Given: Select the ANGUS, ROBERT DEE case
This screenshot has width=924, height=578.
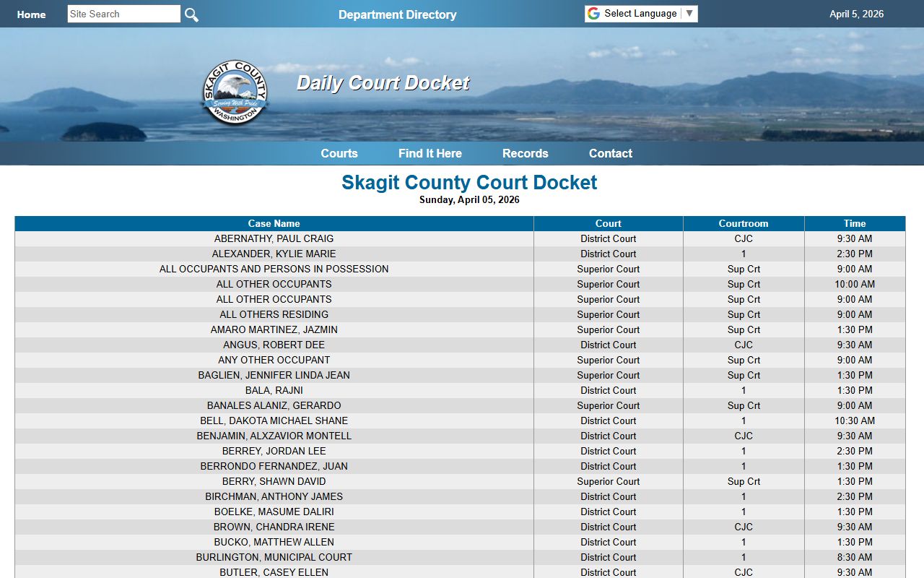Looking at the screenshot, I should click(x=274, y=345).
